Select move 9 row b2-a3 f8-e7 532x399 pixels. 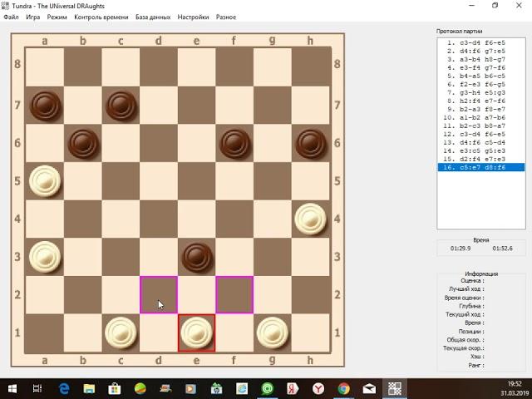tap(481, 109)
